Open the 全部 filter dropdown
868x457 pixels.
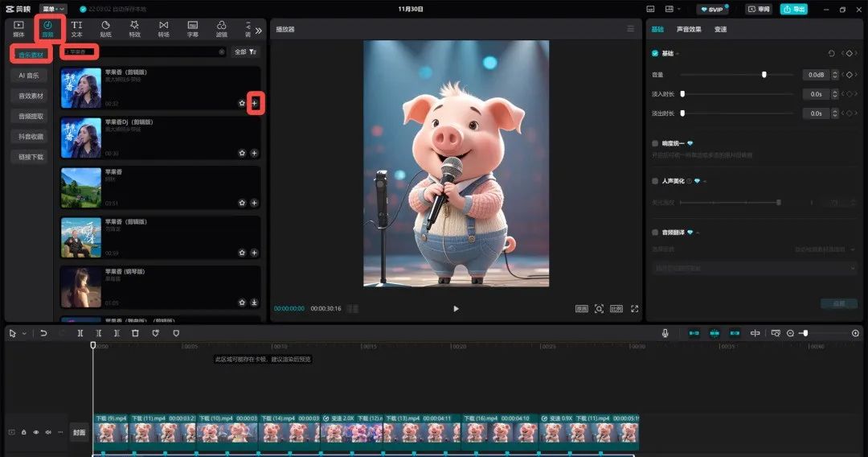[x=245, y=51]
